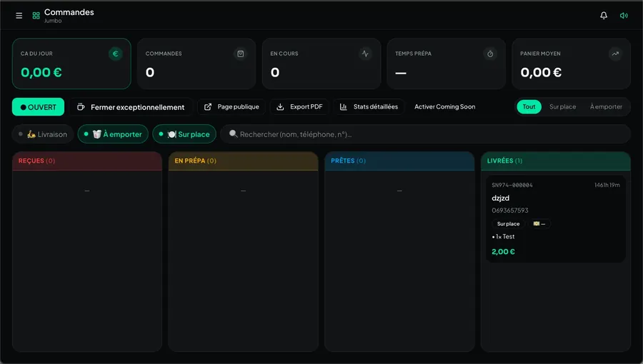Click the Commandes grid icon in header
The image size is (643, 364).
(36, 16)
